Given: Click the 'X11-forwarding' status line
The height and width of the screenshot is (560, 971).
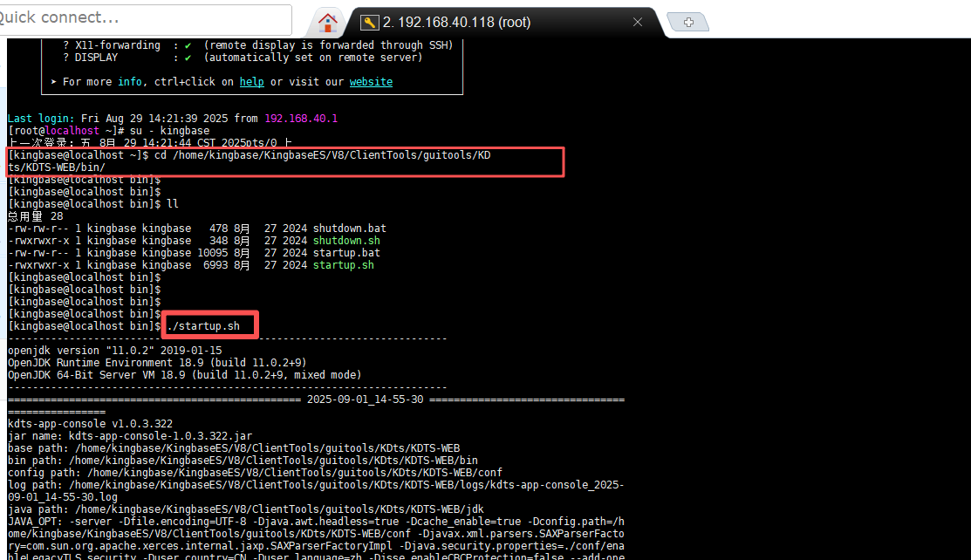Looking at the screenshot, I should pos(258,45).
